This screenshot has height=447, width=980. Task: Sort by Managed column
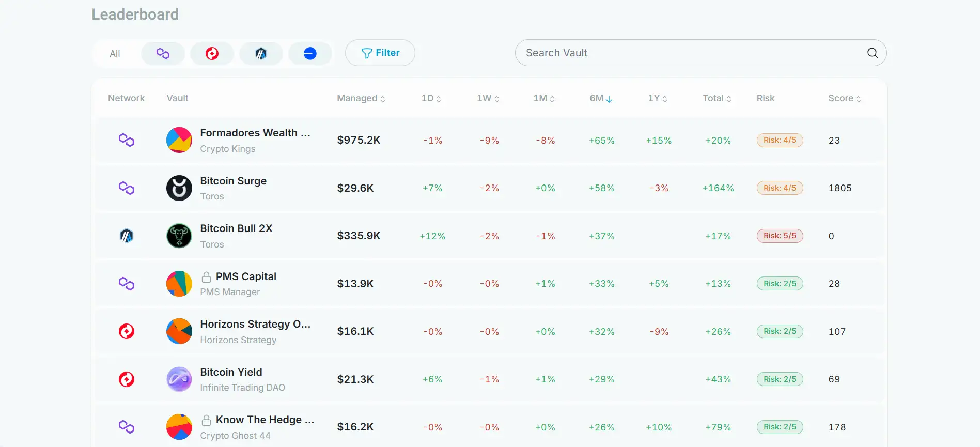361,98
